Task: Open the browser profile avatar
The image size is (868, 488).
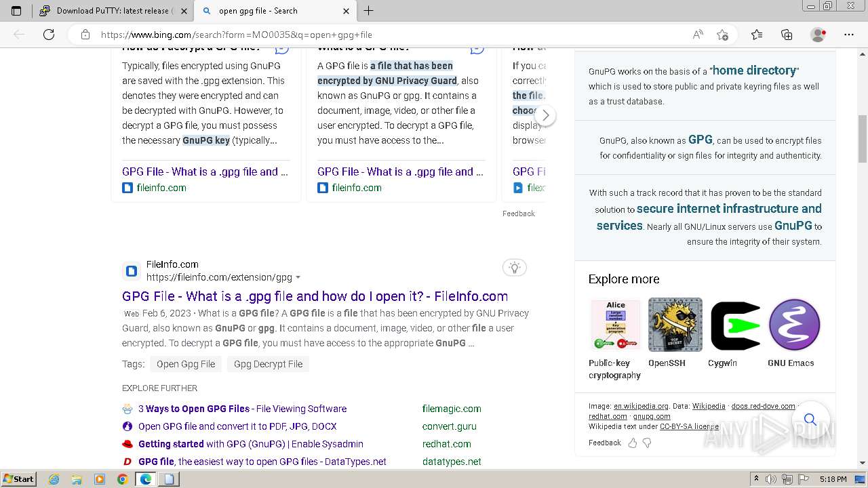Action: point(818,35)
